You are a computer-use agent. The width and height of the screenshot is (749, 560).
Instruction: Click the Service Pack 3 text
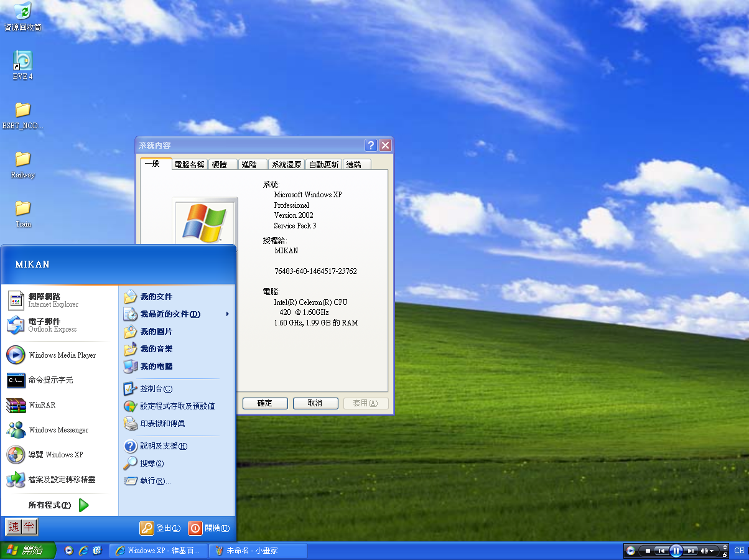[x=295, y=226]
